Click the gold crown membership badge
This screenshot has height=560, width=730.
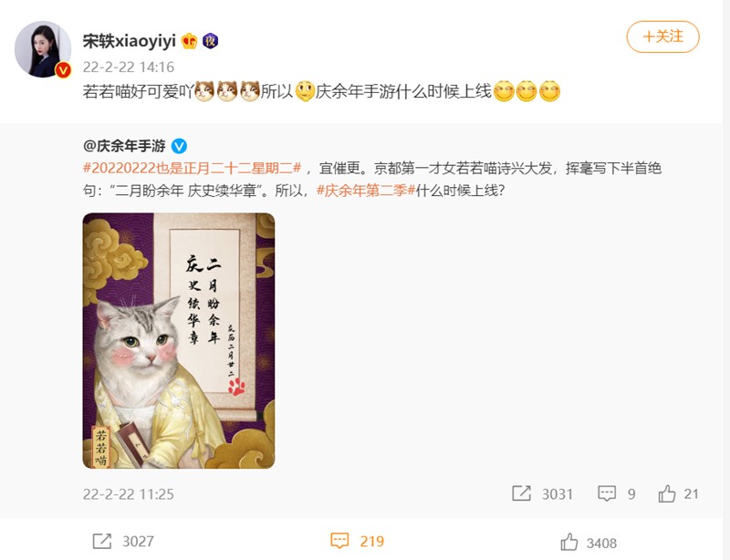tap(190, 41)
